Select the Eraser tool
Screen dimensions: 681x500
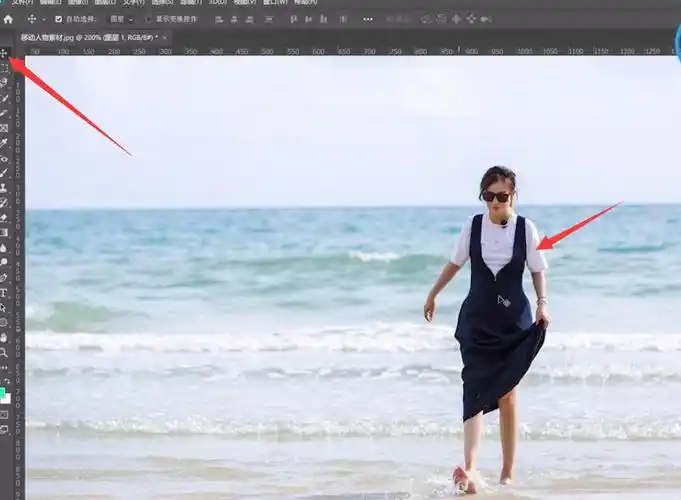coord(4,217)
